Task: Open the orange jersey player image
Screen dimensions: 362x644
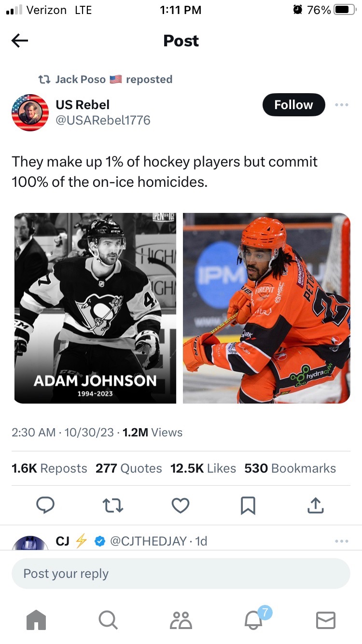Action: (x=266, y=308)
